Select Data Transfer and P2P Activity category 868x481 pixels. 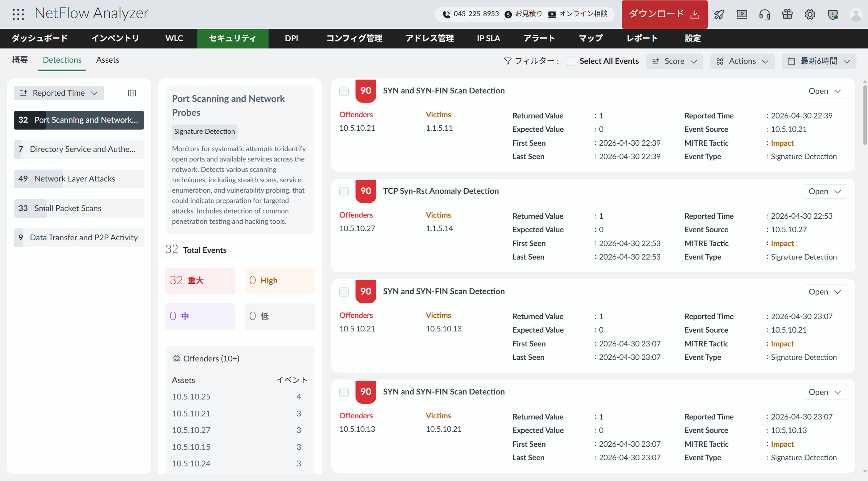coord(79,238)
